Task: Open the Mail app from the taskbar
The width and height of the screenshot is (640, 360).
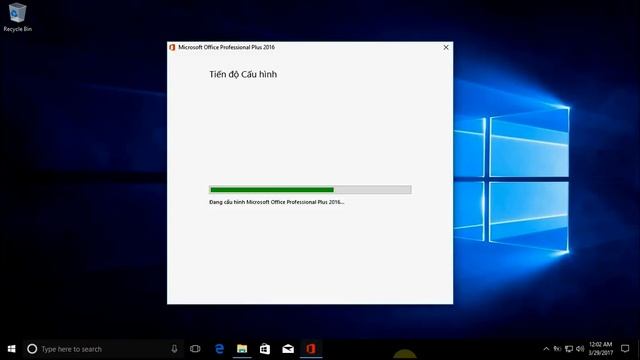Action: (x=288, y=349)
